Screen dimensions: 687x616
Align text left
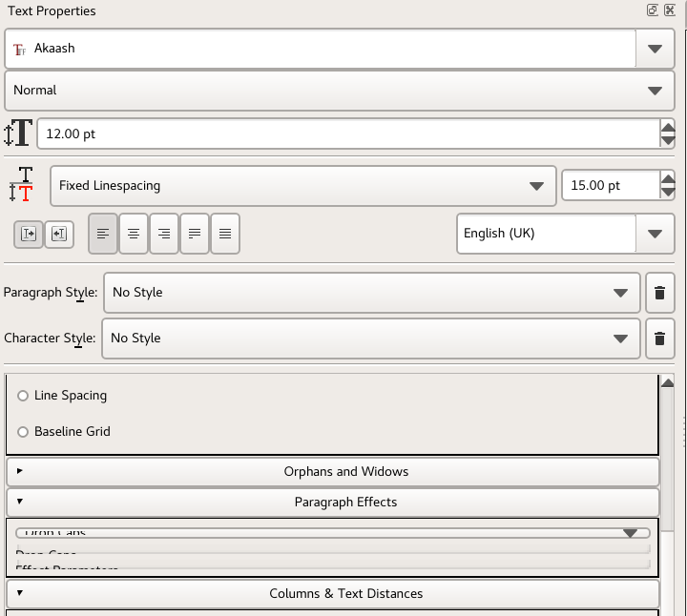coord(103,234)
